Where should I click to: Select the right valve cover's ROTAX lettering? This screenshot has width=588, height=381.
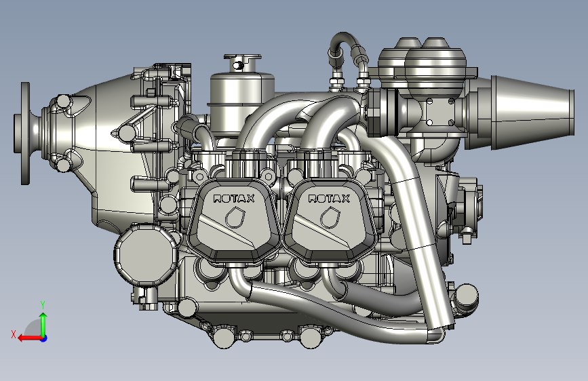point(329,199)
